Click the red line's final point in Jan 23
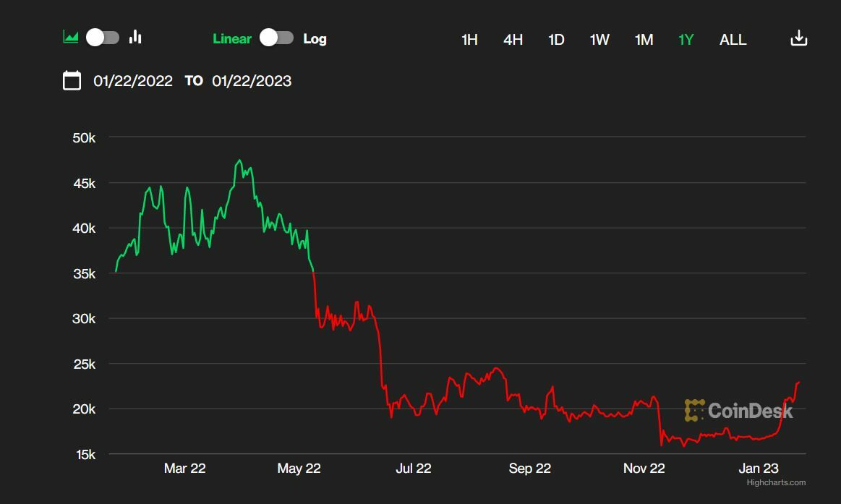Viewport: 841px width, 504px height. [x=798, y=383]
